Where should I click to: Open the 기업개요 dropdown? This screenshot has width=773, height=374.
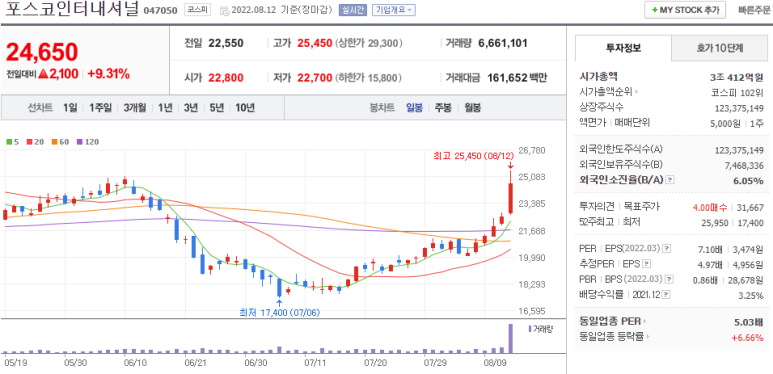pos(393,10)
